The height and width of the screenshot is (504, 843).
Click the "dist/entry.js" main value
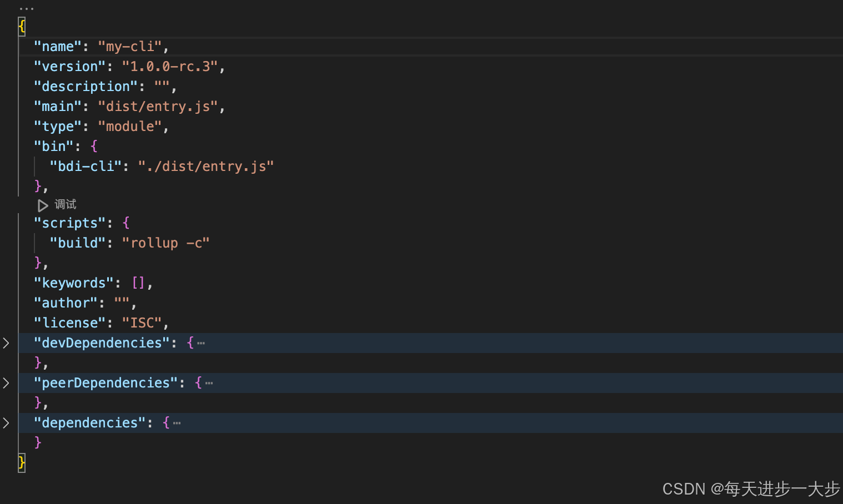(158, 107)
